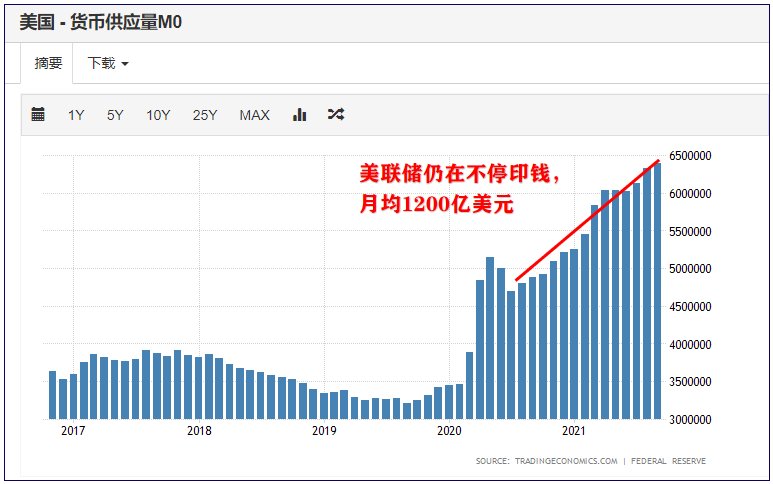Image resolution: width=773 pixels, height=484 pixels.
Task: Open the calendar date range picker
Action: [38, 115]
